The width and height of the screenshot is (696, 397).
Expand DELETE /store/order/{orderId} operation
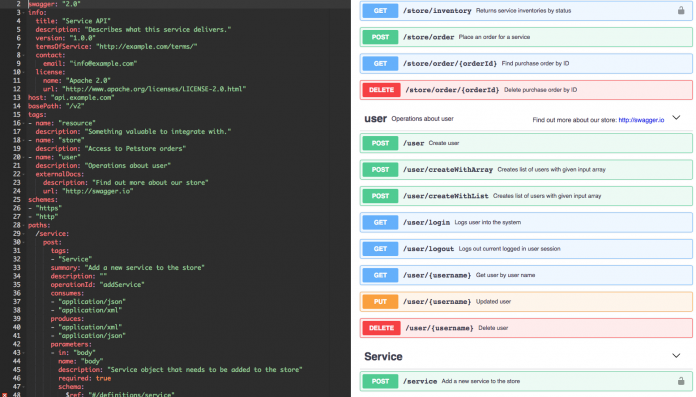point(526,90)
